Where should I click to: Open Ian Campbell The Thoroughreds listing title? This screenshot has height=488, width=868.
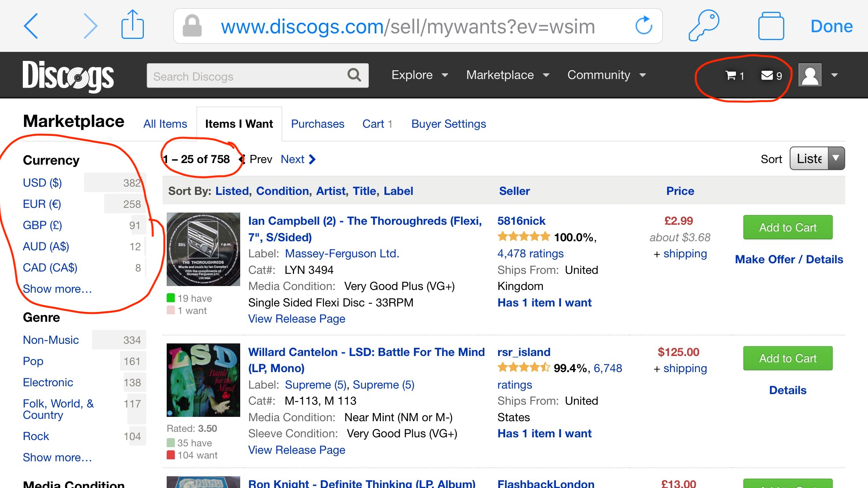pyautogui.click(x=365, y=229)
